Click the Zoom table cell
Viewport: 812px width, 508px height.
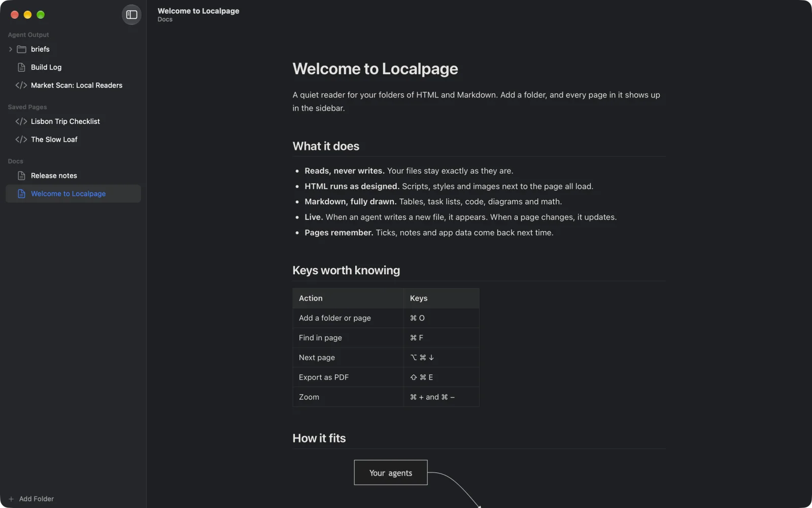click(x=348, y=397)
